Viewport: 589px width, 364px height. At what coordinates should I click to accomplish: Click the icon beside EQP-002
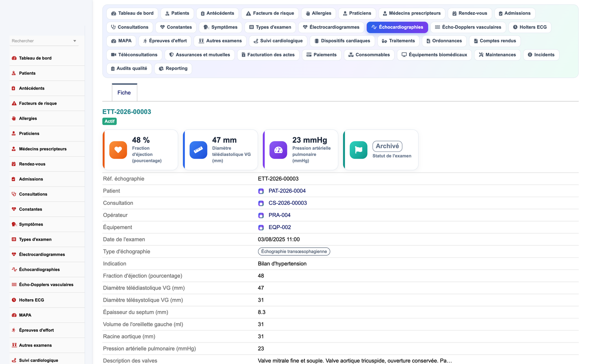click(x=261, y=228)
